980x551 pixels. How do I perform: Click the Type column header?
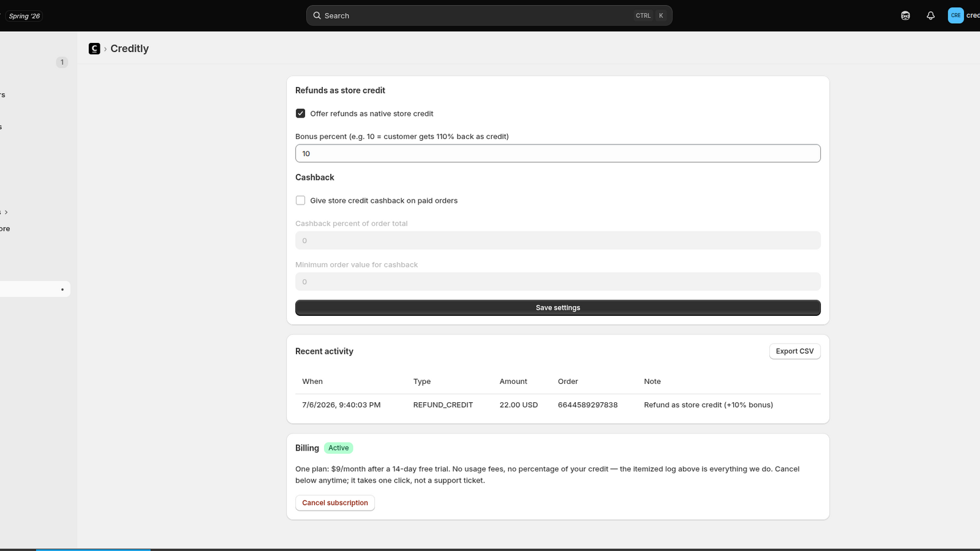pyautogui.click(x=422, y=381)
